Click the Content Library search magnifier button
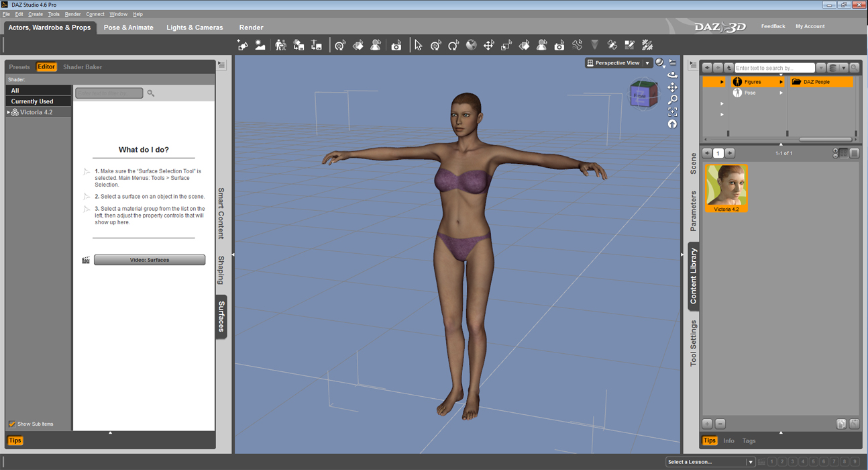 (x=855, y=68)
